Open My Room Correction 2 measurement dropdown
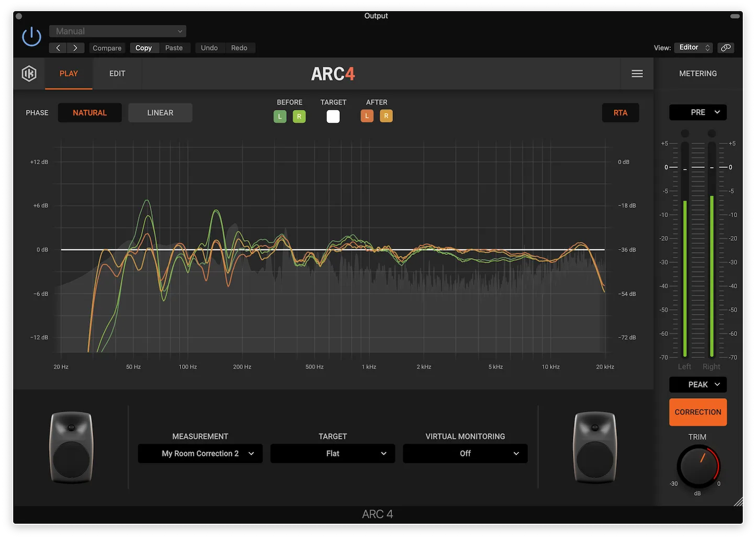The width and height of the screenshot is (756, 539). click(200, 454)
